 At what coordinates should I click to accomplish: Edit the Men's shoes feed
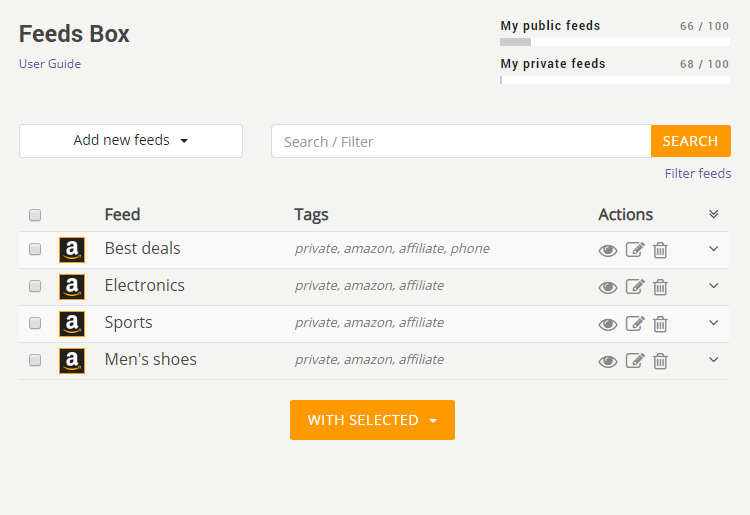[635, 361]
